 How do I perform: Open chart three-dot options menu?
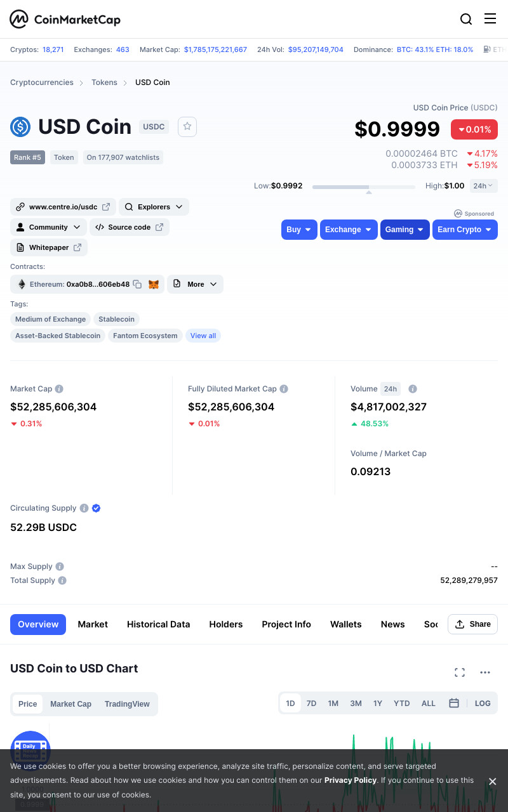coord(485,672)
